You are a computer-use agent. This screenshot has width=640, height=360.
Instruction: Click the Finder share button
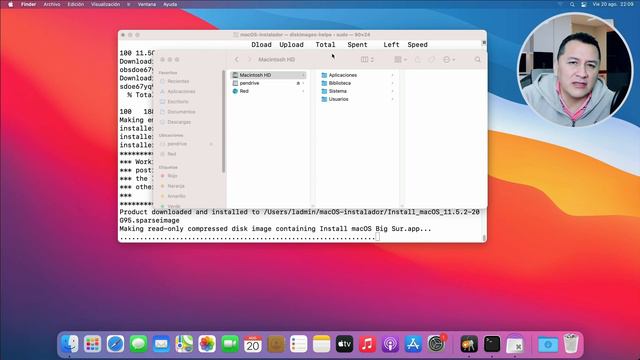point(418,60)
